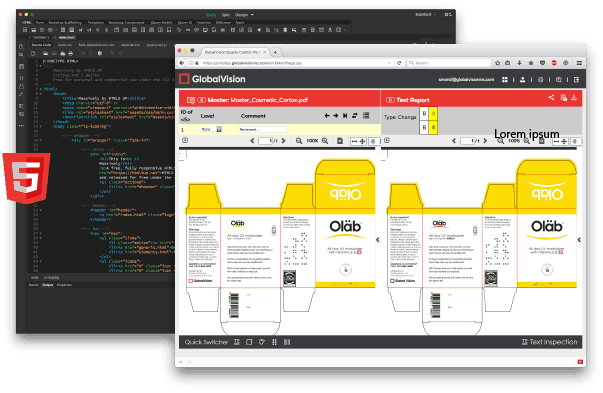The width and height of the screenshot is (603, 393).
Task: Switch editor to Split view
Action: 226,15
